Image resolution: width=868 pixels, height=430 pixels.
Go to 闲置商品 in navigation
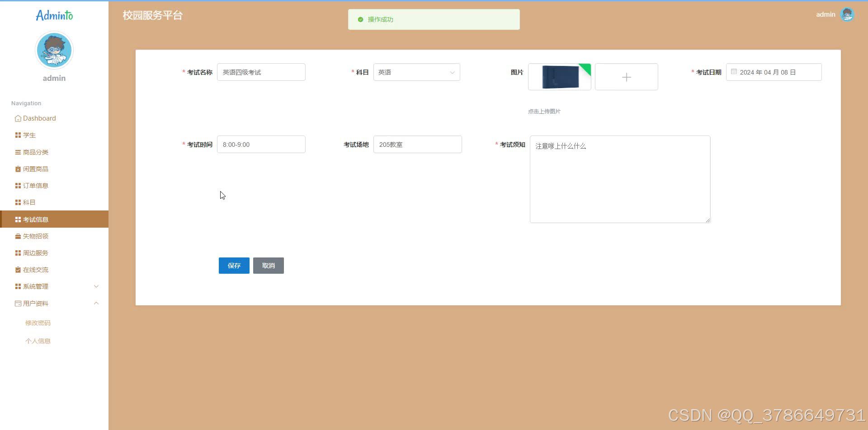[54, 169]
